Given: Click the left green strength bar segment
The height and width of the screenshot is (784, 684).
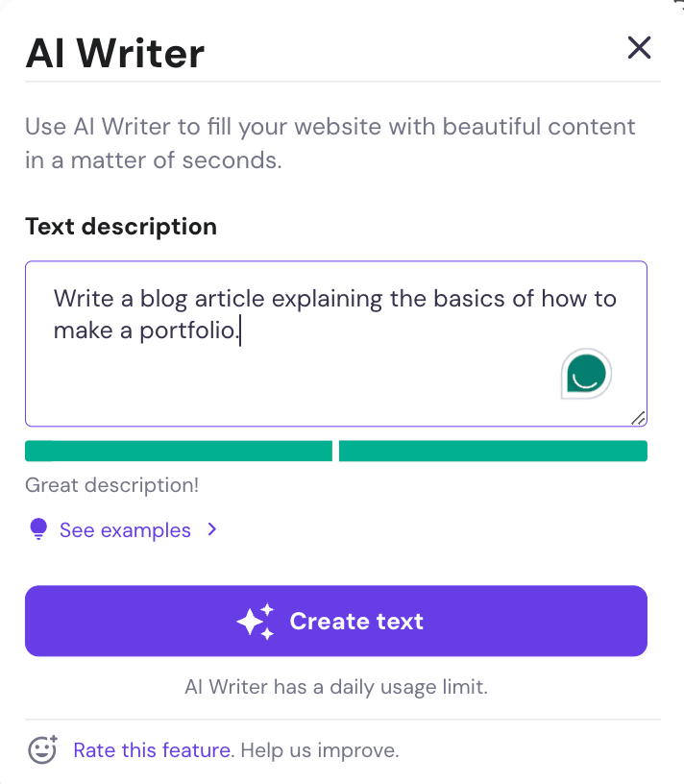Looking at the screenshot, I should pyautogui.click(x=178, y=452).
